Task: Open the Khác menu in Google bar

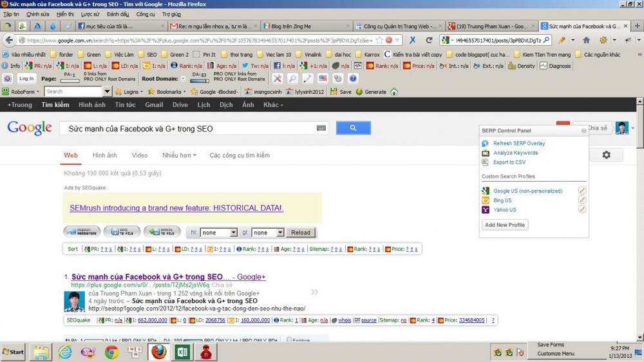Action: pyautogui.click(x=273, y=105)
